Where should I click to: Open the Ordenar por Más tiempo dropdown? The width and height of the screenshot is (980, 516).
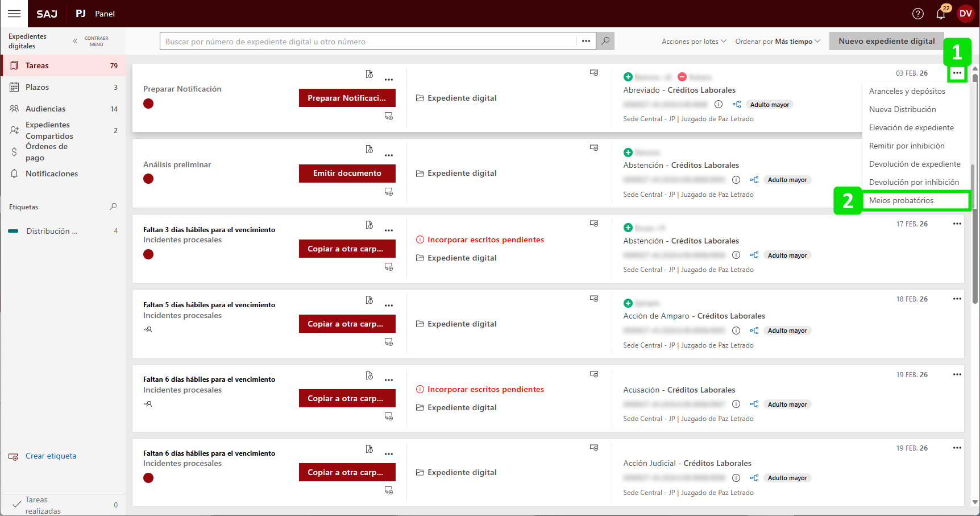tap(777, 42)
